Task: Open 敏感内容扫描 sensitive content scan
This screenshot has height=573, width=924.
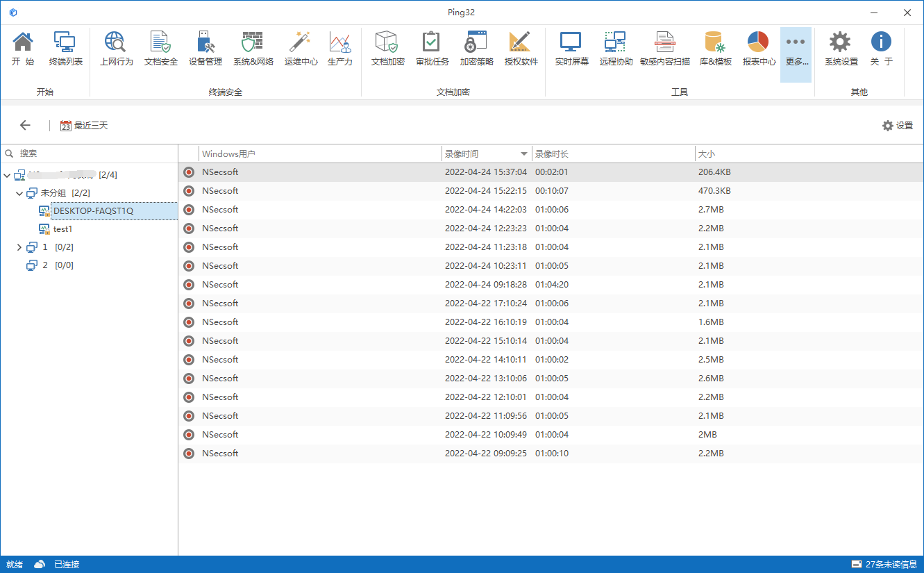Action: [664, 49]
